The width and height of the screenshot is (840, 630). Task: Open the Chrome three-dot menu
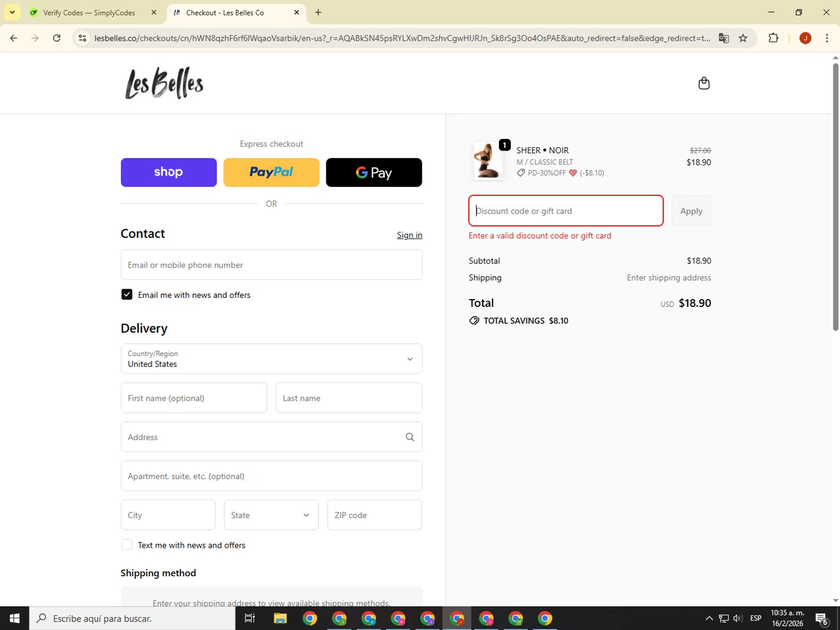point(827,38)
